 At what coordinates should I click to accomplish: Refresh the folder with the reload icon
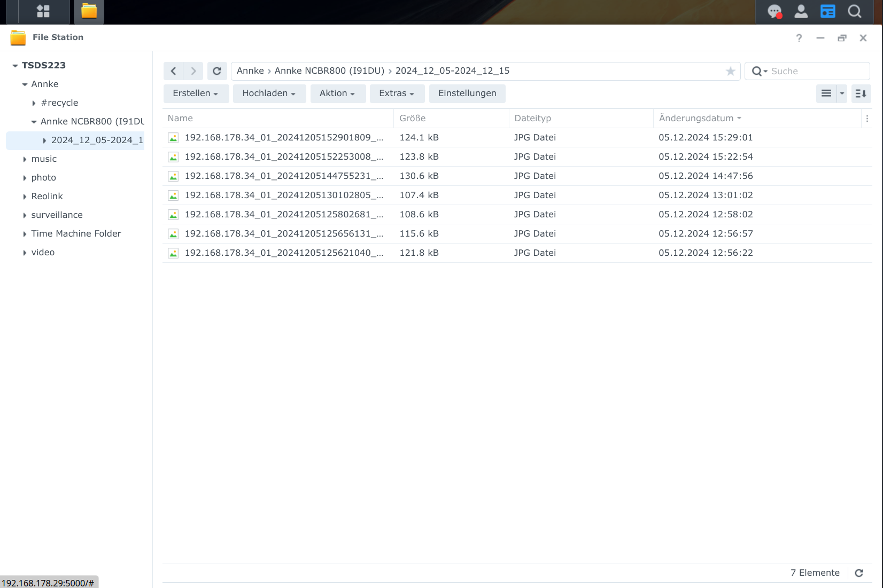[x=216, y=71]
